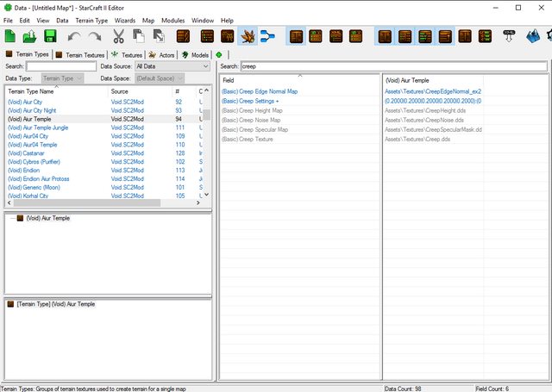The image size is (552, 392).
Task: Sort by # column header
Action: coord(184,91)
